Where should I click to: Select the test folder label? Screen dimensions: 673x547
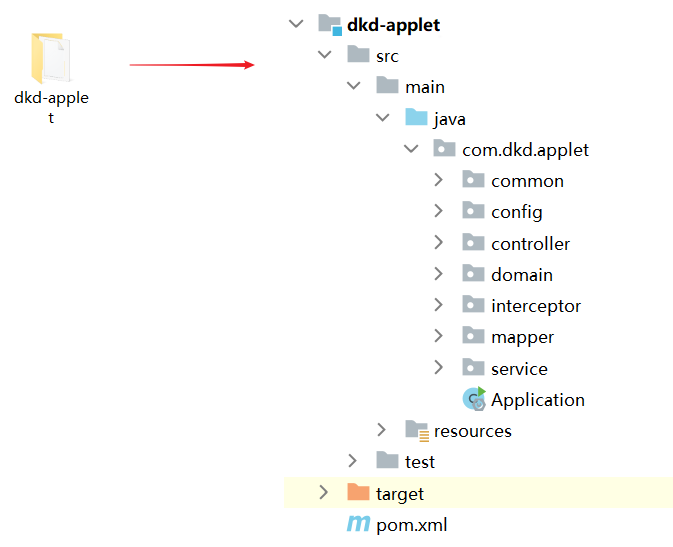tap(419, 461)
